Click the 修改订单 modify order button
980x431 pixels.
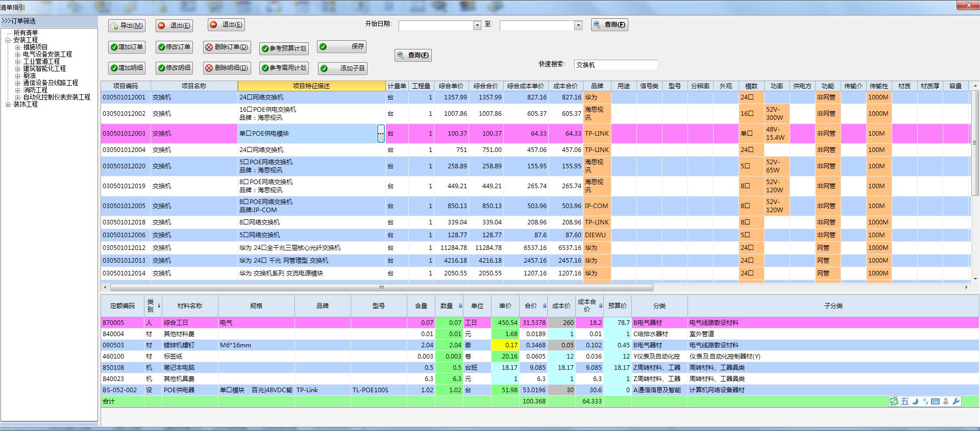[175, 47]
